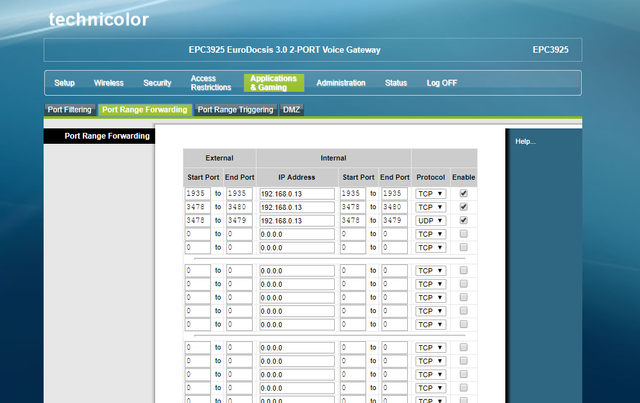This screenshot has height=403, width=640.
Task: Open the Setup menu tab
Action: [x=64, y=83]
